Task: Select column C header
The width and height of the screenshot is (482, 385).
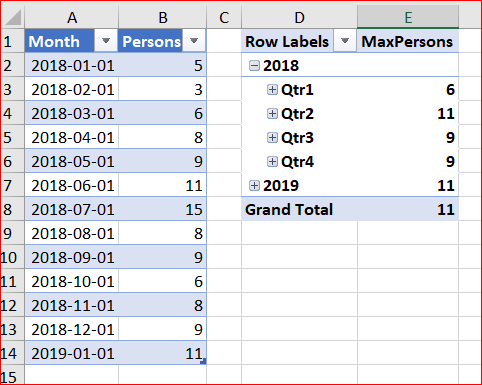Action: pos(224,17)
